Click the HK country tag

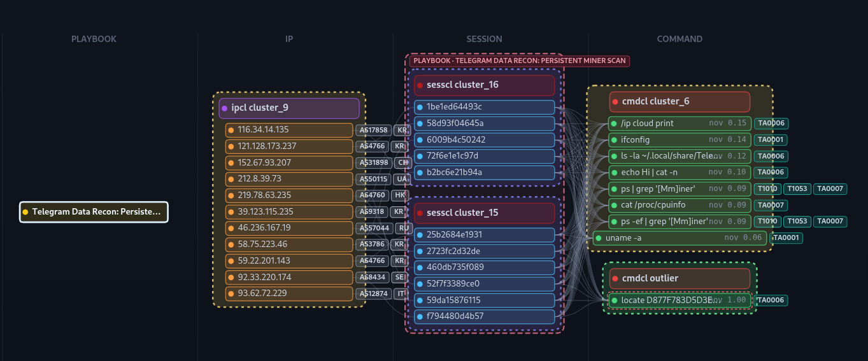(x=401, y=195)
